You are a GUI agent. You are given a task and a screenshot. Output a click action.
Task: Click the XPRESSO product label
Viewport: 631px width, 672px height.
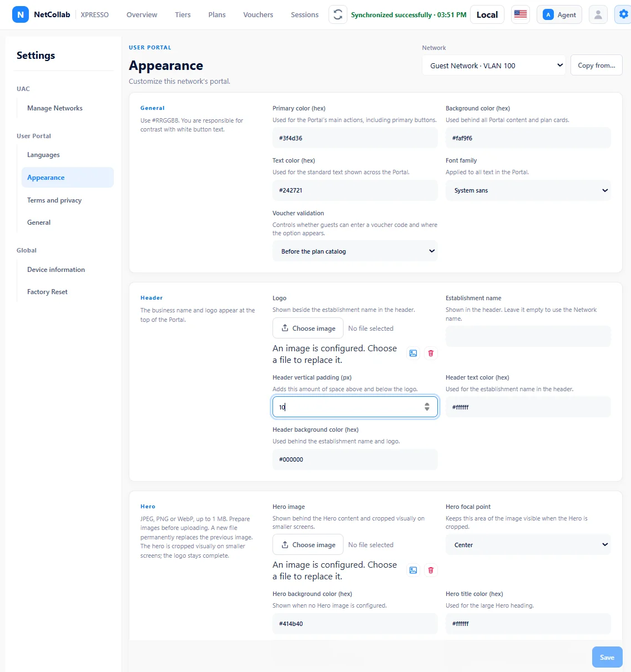95,14
